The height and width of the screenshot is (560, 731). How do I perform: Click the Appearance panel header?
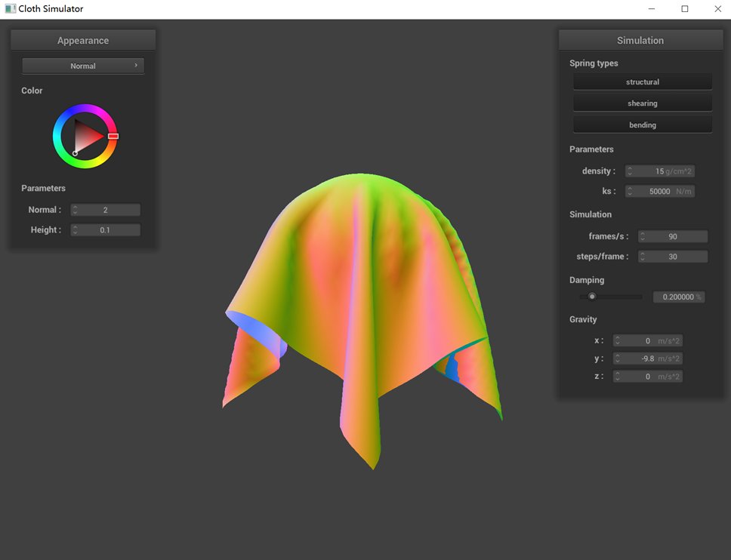click(x=83, y=41)
